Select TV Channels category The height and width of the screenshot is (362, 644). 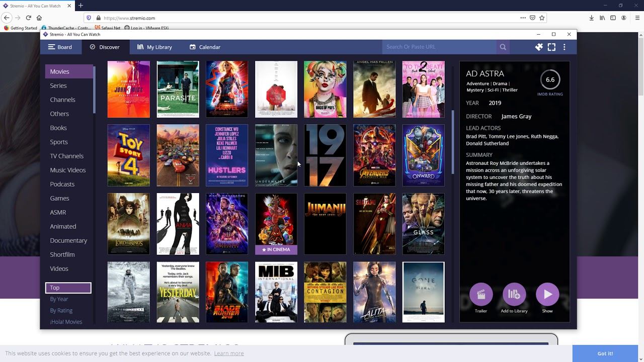click(x=69, y=156)
